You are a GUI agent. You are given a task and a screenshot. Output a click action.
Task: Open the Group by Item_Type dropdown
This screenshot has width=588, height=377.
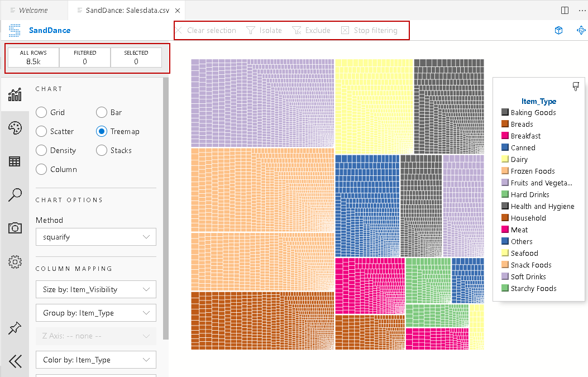(95, 313)
